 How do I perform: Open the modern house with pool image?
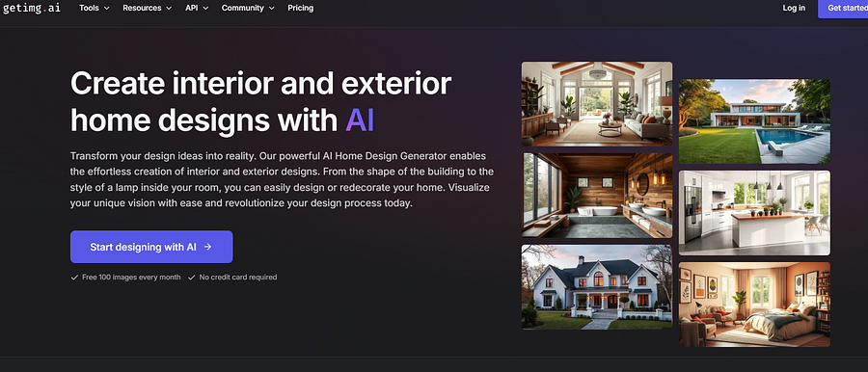click(754, 121)
